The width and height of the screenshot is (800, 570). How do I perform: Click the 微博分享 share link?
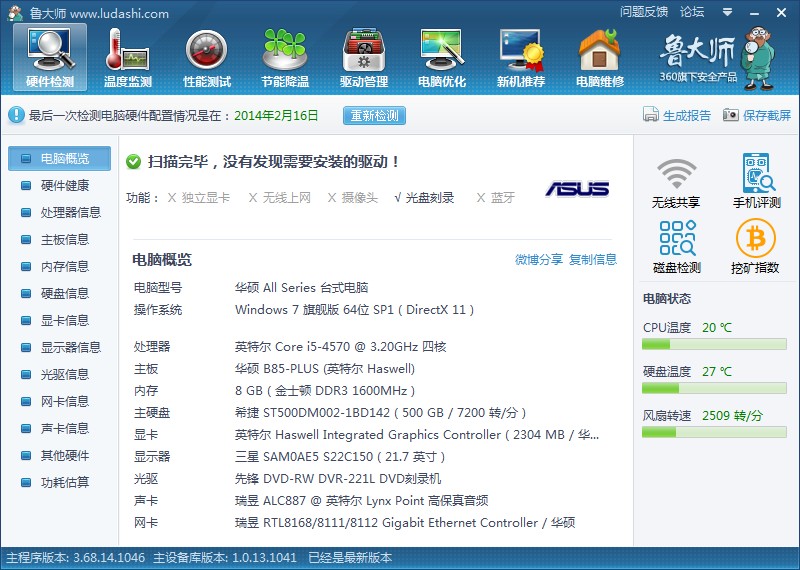[x=538, y=260]
